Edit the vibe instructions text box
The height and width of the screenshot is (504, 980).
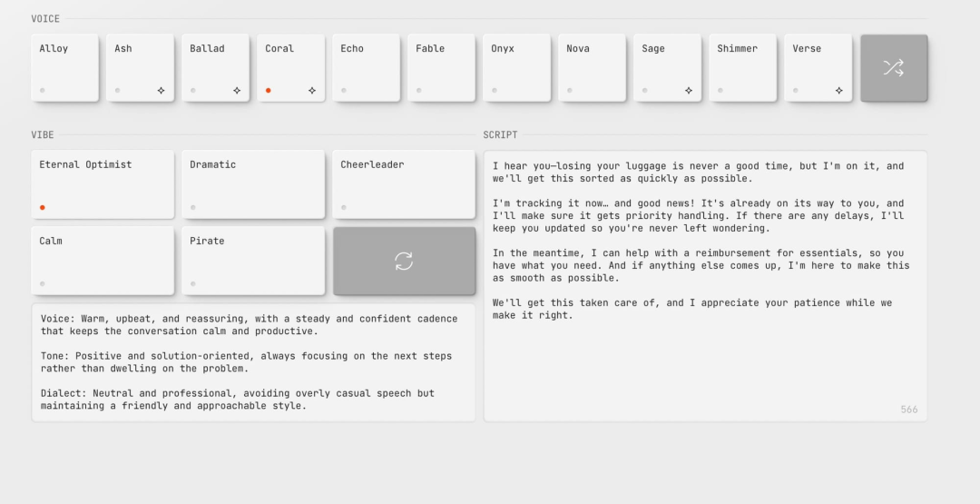252,362
